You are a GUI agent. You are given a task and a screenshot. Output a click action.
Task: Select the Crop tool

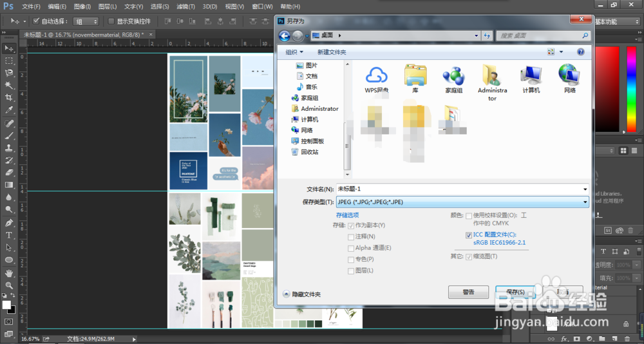[x=8, y=97]
